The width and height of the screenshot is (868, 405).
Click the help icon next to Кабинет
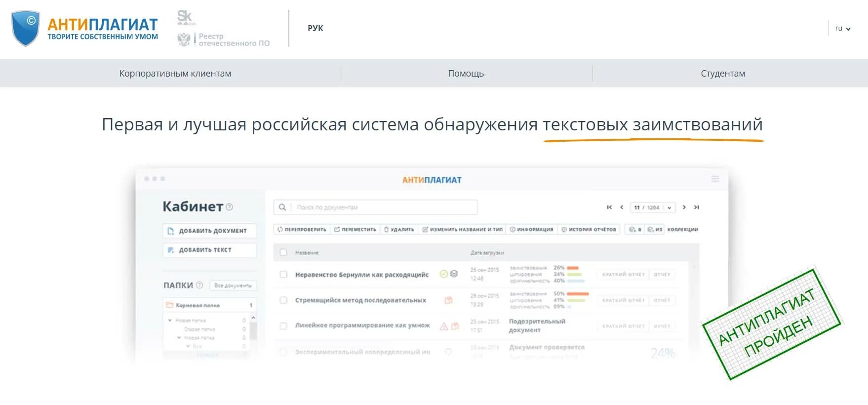pos(230,207)
